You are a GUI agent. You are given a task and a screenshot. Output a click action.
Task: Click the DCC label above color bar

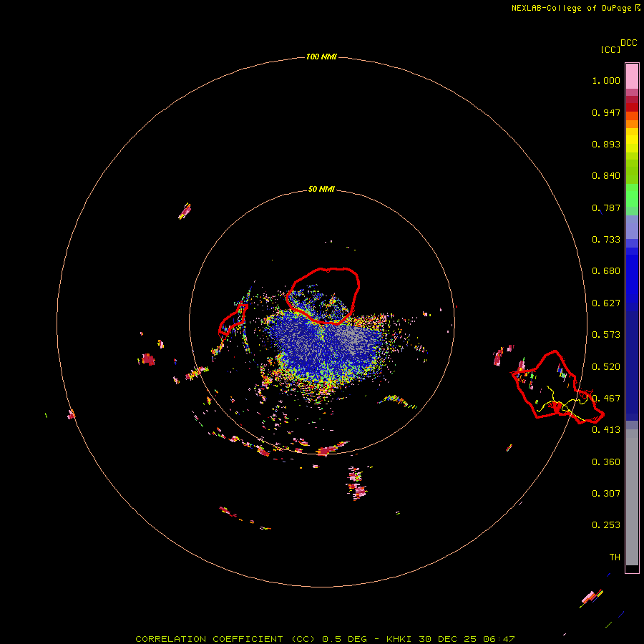(628, 43)
